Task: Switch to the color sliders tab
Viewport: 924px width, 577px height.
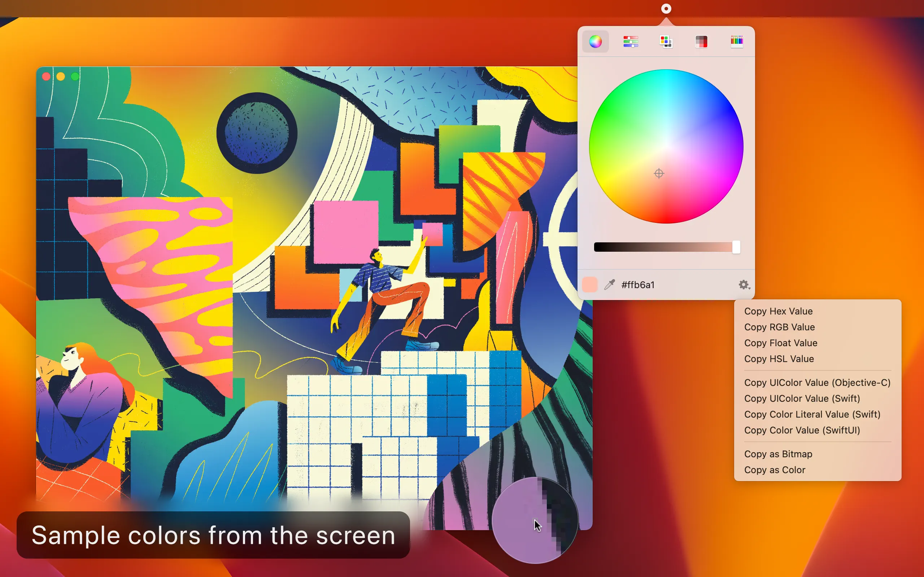Action: coord(631,41)
